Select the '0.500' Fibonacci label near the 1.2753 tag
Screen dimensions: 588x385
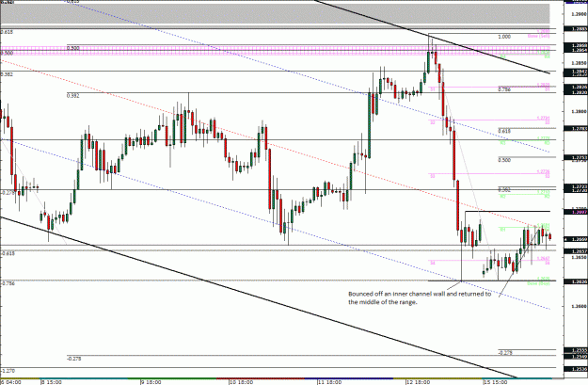tap(504, 160)
